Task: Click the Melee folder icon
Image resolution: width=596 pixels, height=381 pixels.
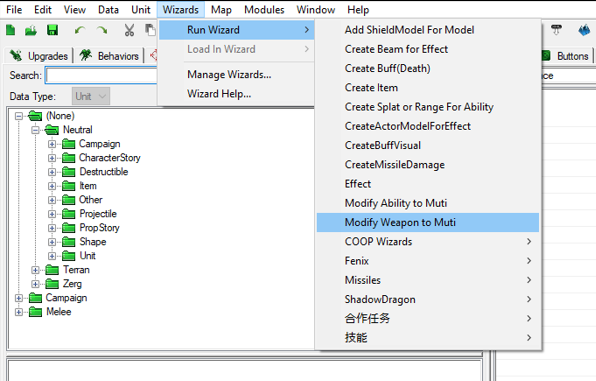Action: (x=35, y=312)
